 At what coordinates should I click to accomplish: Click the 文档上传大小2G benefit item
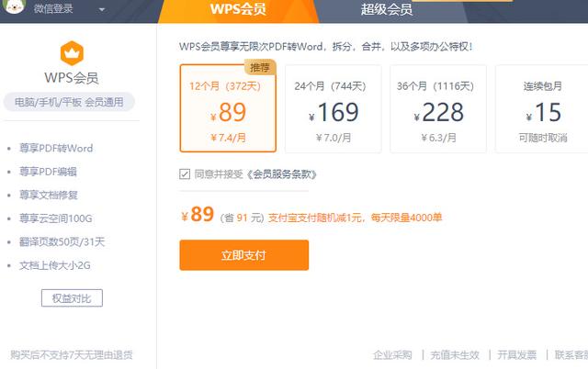[55, 265]
